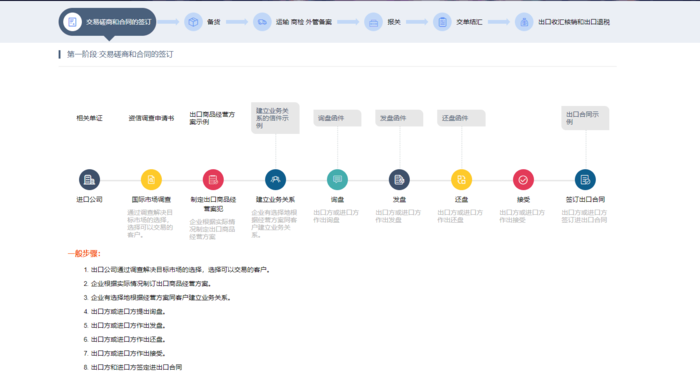Click the 还盘 timeline label
Image resolution: width=700 pixels, height=377 pixels.
(x=462, y=199)
